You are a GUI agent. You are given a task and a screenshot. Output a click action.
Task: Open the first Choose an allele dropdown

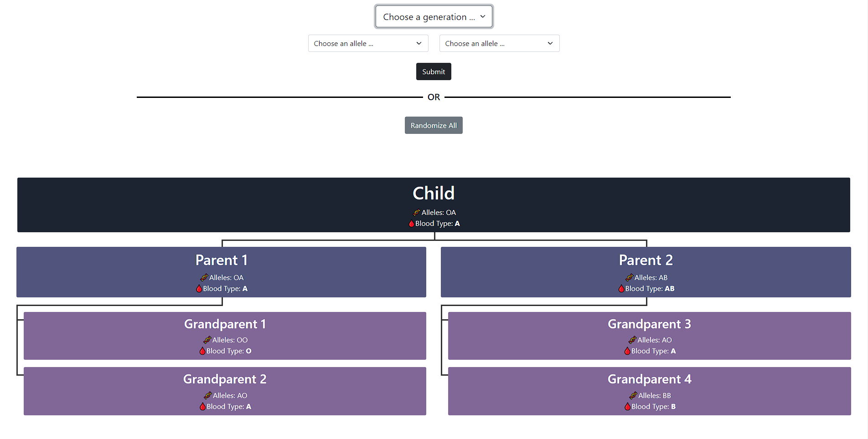point(368,43)
